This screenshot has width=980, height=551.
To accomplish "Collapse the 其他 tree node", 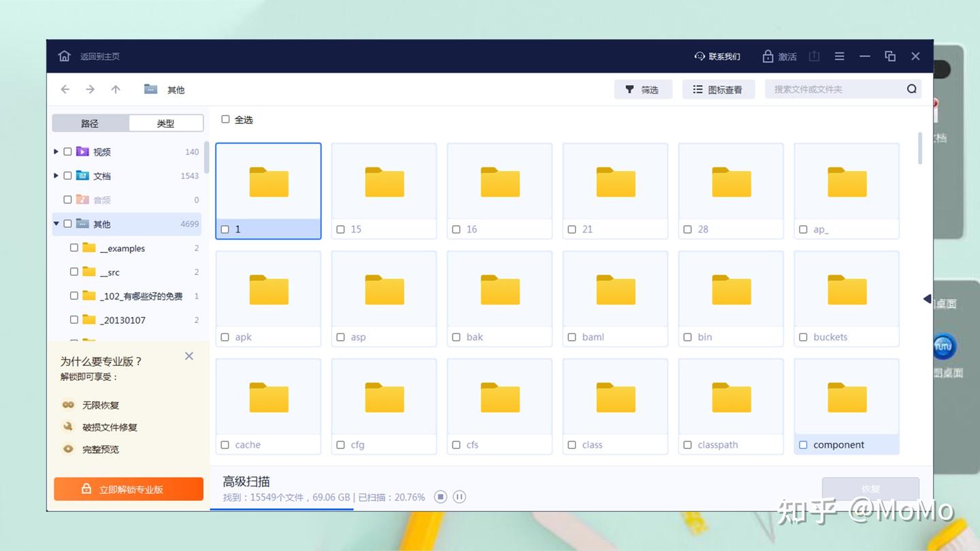I will (x=56, y=223).
